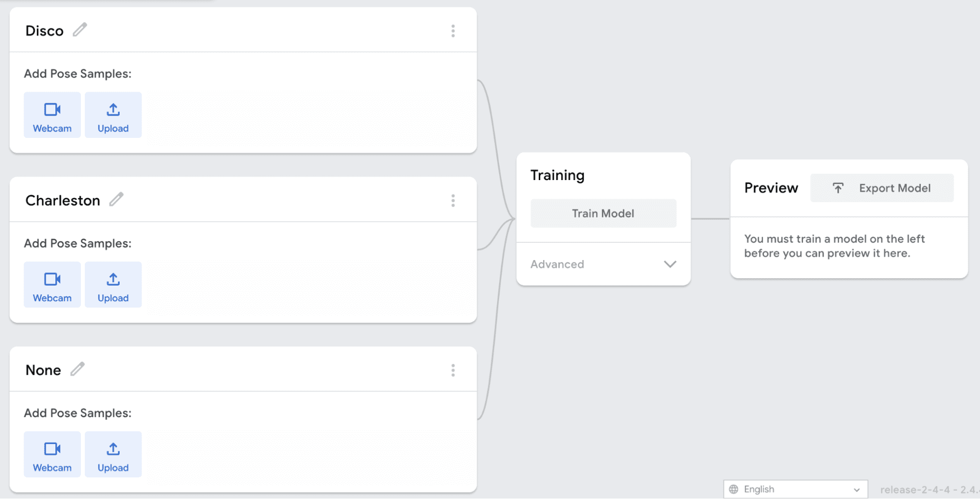Click the Advanced section chevron arrow
The width and height of the screenshot is (980, 499).
click(670, 264)
